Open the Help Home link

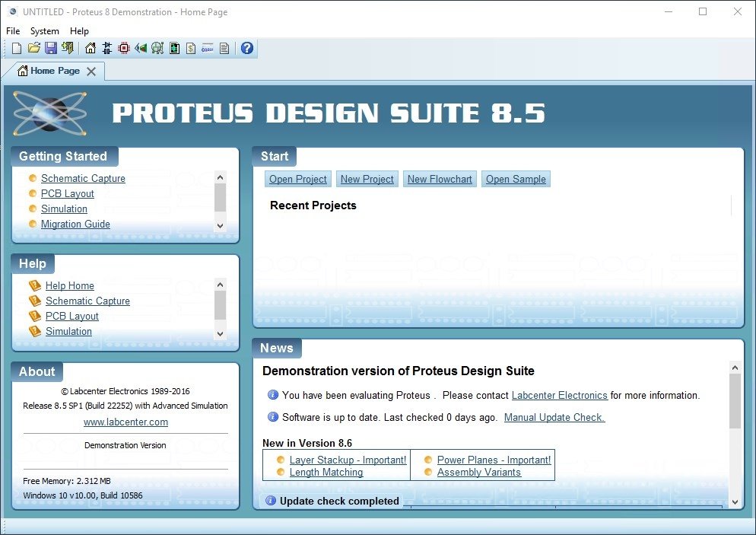tap(70, 285)
